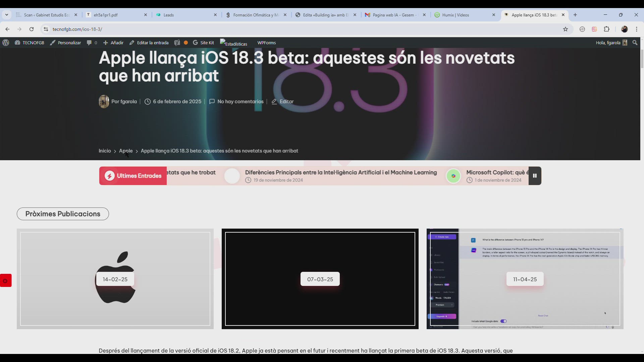Open the browser extensions puzzle icon
Screen dimensions: 644x362
pyautogui.click(x=606, y=29)
